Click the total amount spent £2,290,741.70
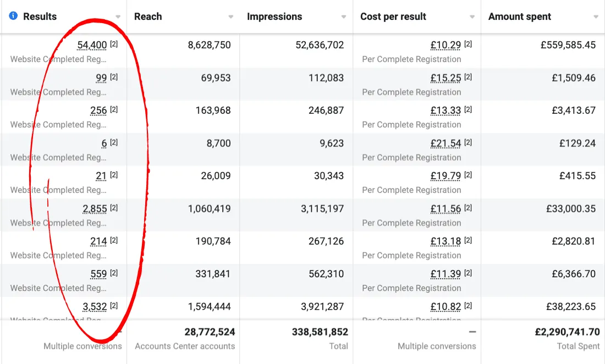The width and height of the screenshot is (605, 364). point(567,332)
